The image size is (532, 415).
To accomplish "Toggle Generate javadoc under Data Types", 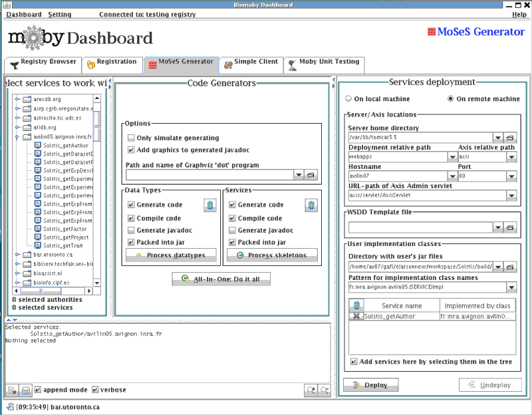I will pyautogui.click(x=132, y=230).
